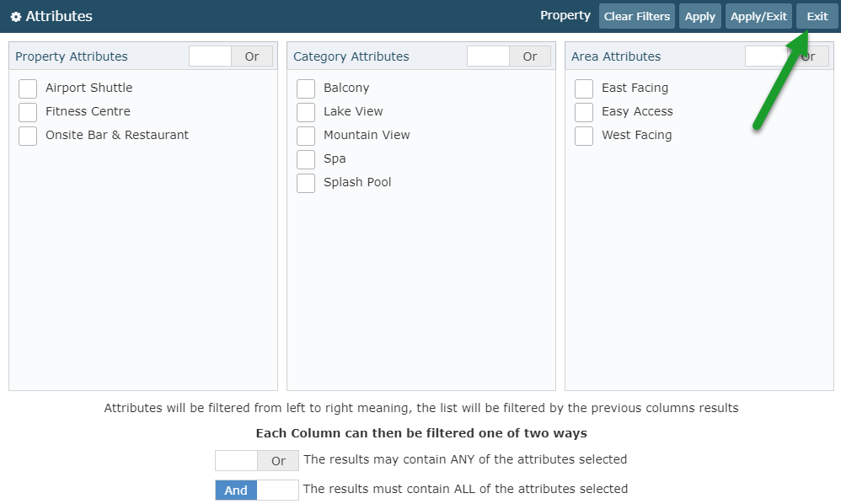841x504 pixels.
Task: Check the Lake View option
Action: (x=306, y=112)
